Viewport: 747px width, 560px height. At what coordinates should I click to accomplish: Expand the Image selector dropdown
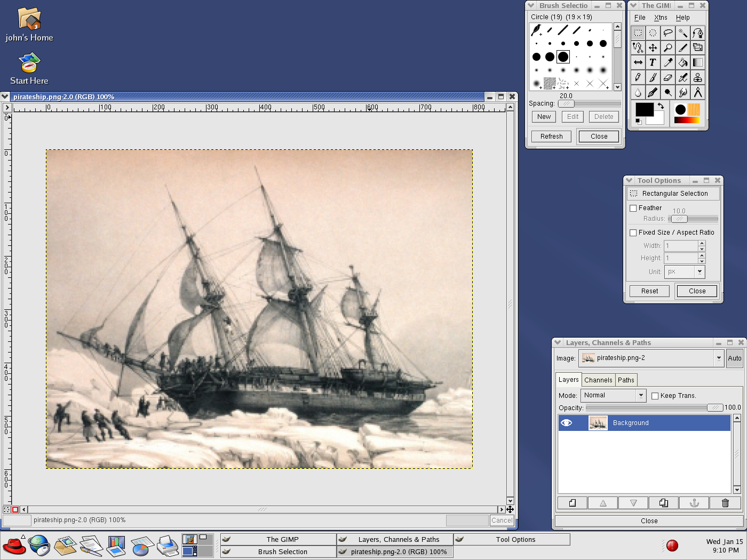719,358
